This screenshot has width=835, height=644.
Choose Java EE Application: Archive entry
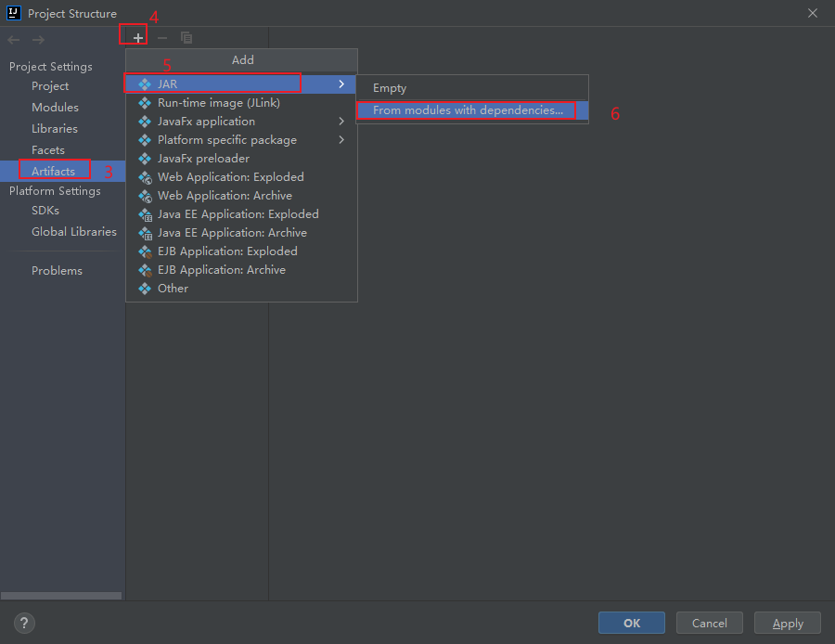pyautogui.click(x=240, y=233)
